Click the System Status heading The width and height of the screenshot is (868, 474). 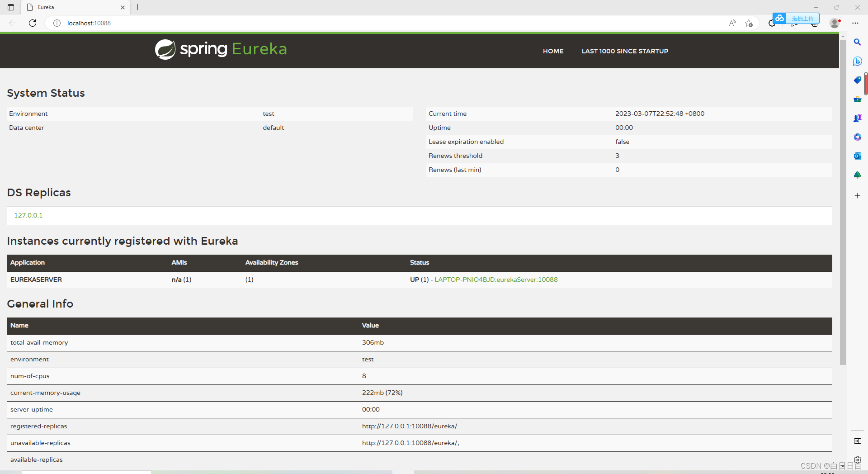(x=46, y=93)
